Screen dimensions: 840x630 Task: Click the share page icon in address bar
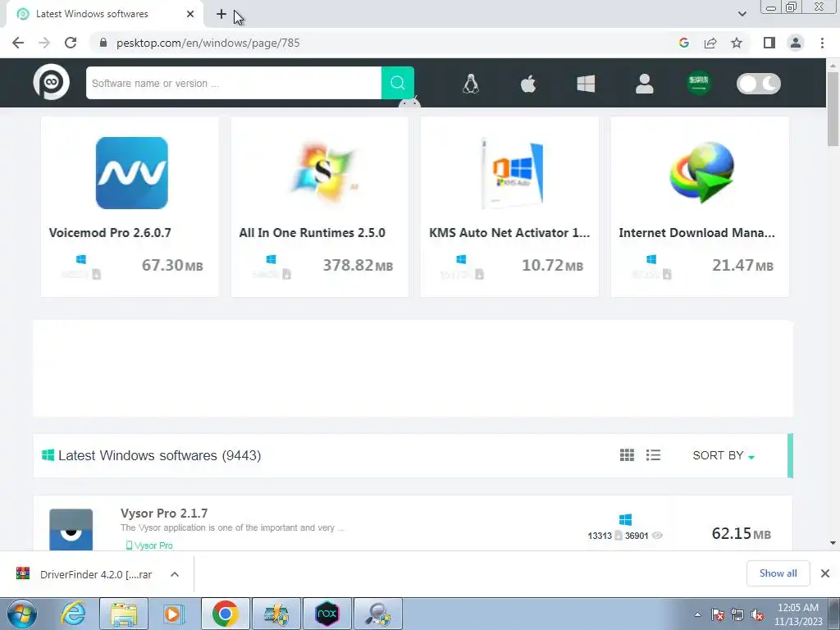(x=710, y=43)
